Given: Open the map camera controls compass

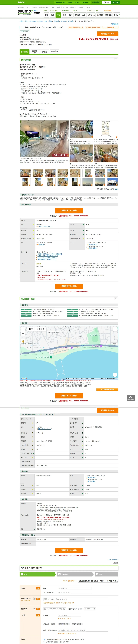Looking at the screenshot, I should (115, 374).
